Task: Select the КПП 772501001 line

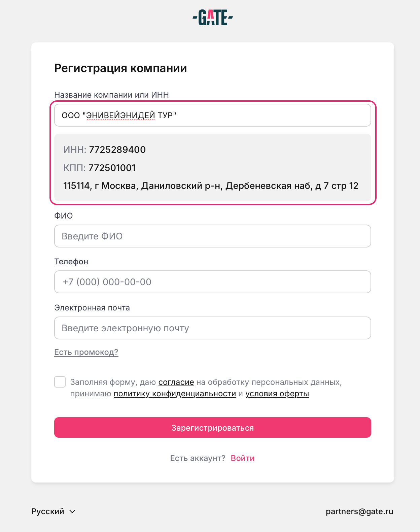Action: (100, 168)
